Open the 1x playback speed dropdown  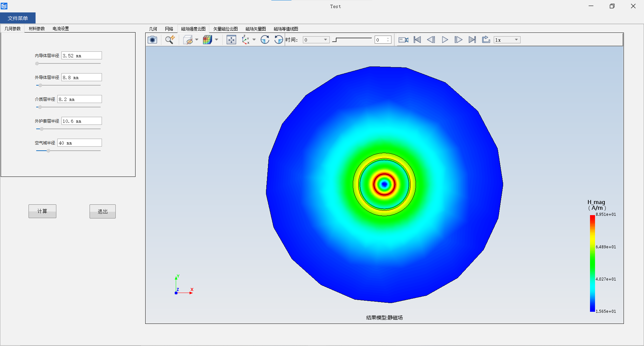click(507, 40)
